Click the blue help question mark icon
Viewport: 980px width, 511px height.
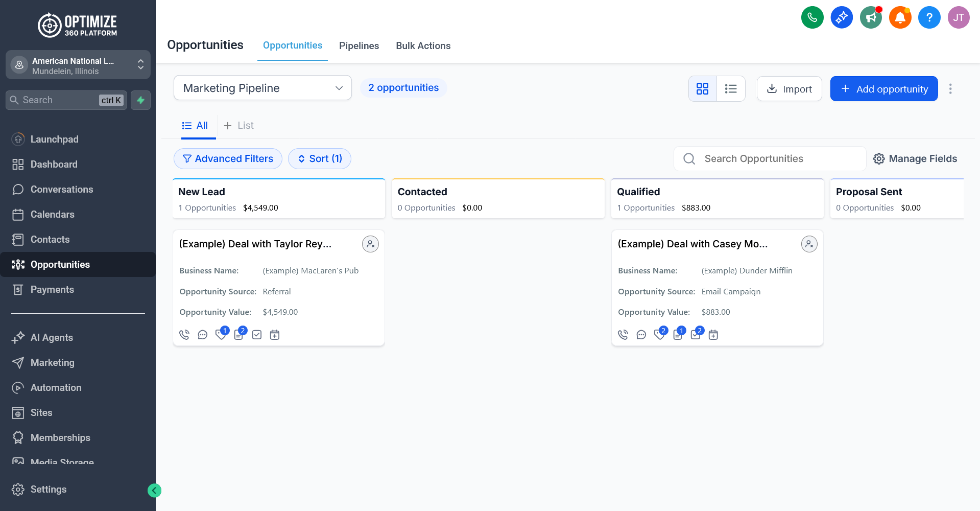click(929, 18)
